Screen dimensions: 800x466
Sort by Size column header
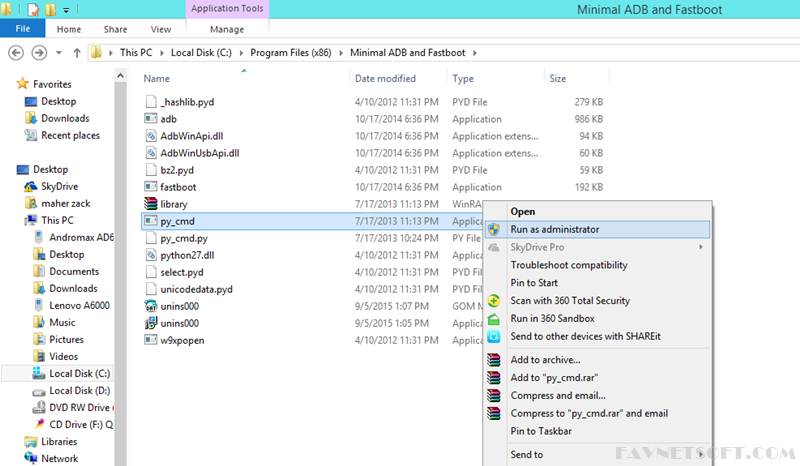pyautogui.click(x=558, y=79)
